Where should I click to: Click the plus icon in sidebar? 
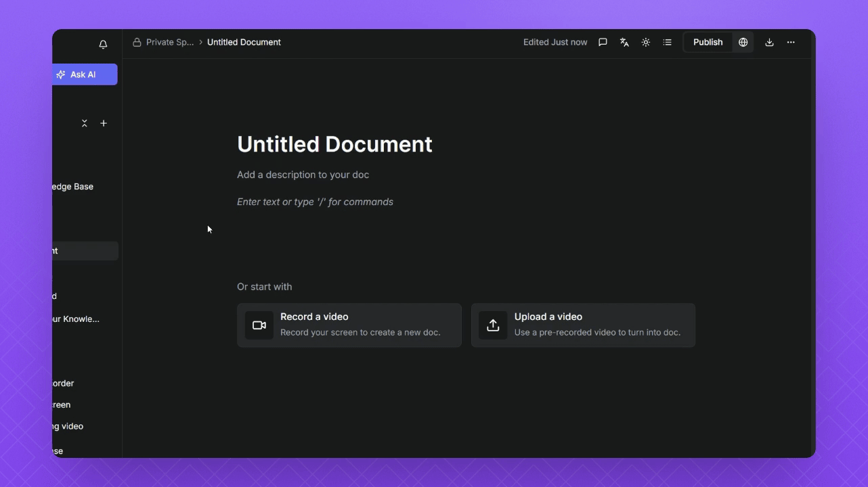(104, 123)
